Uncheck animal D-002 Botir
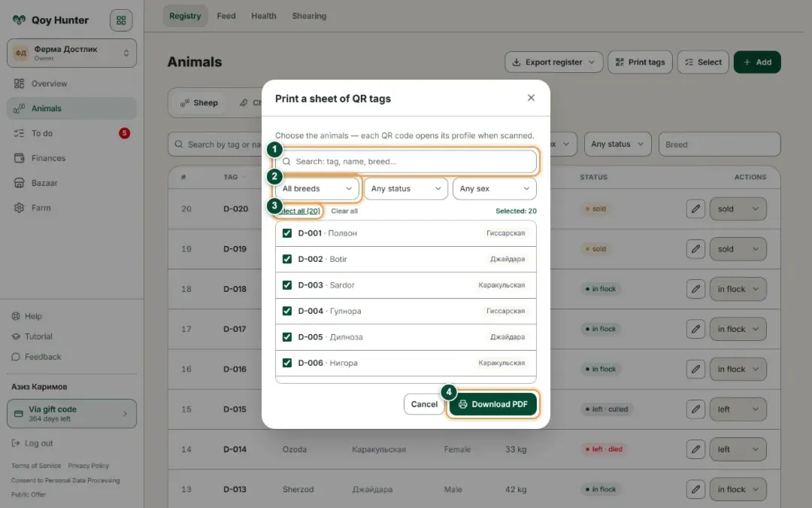The image size is (812, 508). 287,259
